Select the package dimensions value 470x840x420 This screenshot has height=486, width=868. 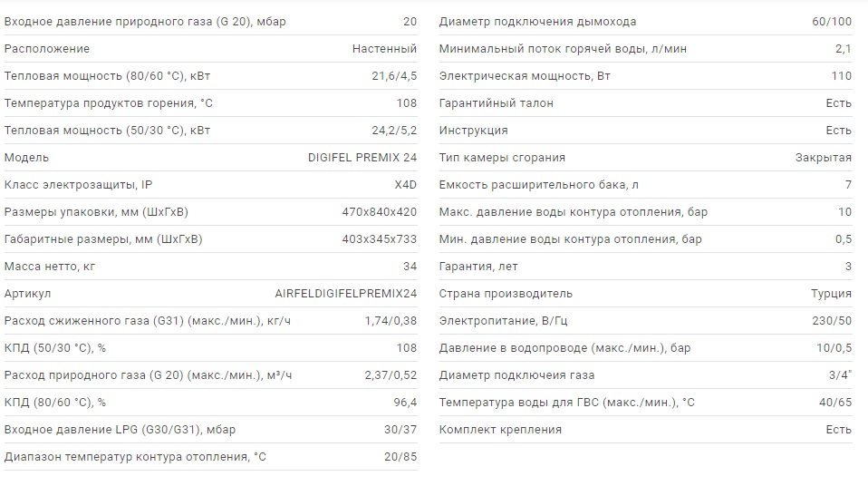pos(378,212)
